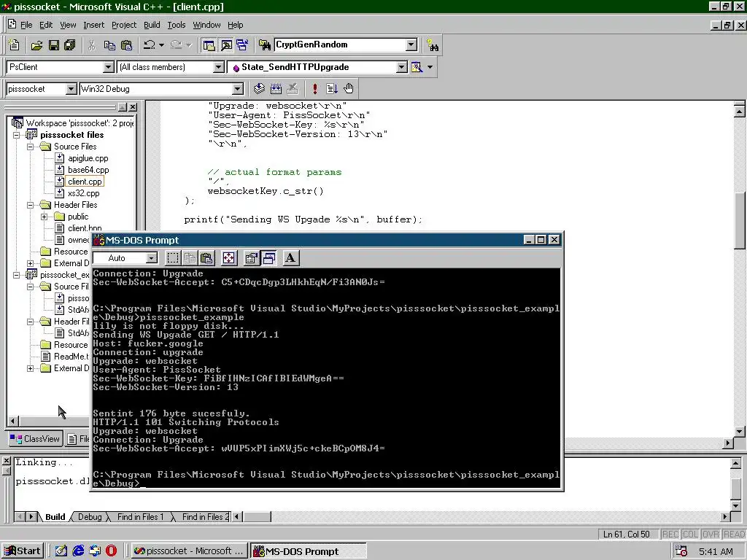Click the Undo arrow icon
Viewport: 747px width, 560px height.
[150, 44]
